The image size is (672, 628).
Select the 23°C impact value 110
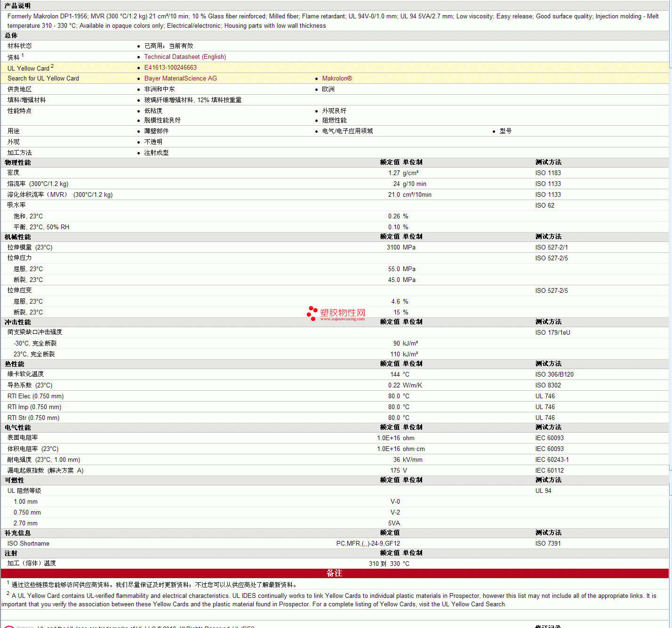click(395, 354)
